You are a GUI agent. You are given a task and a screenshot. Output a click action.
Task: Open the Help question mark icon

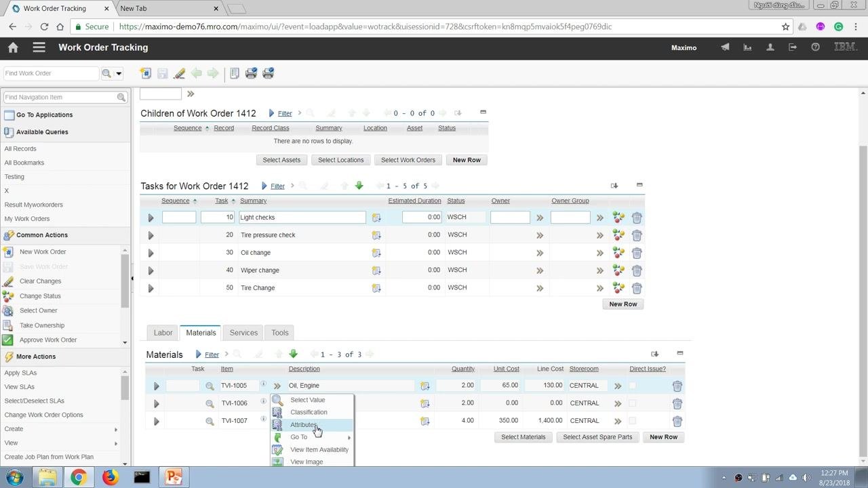[x=815, y=47]
